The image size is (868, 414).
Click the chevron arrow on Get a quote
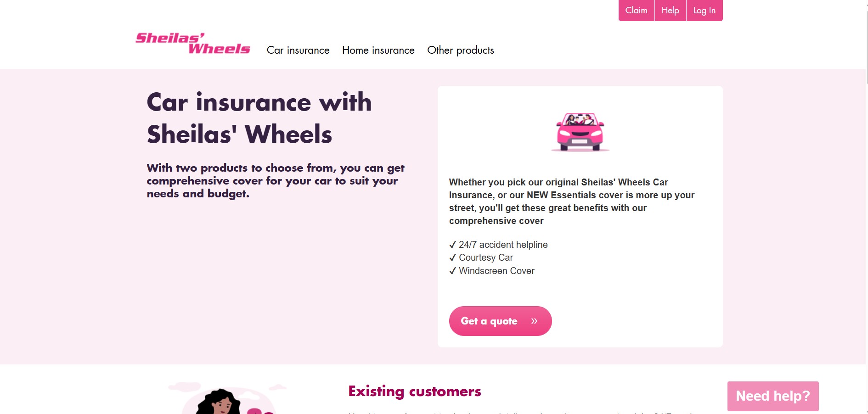pos(534,321)
